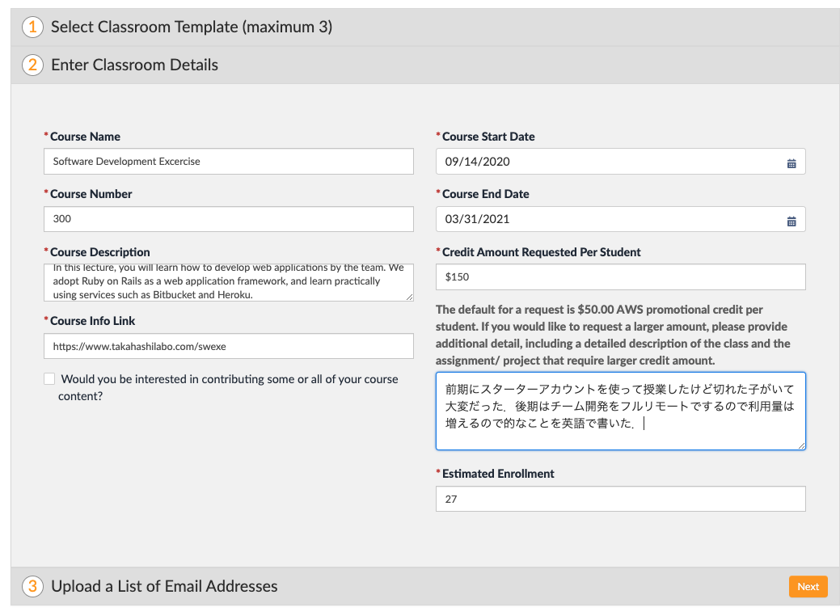This screenshot has width=840, height=616.
Task: Click Credit Amount Requested Per Student label
Action: [541, 251]
